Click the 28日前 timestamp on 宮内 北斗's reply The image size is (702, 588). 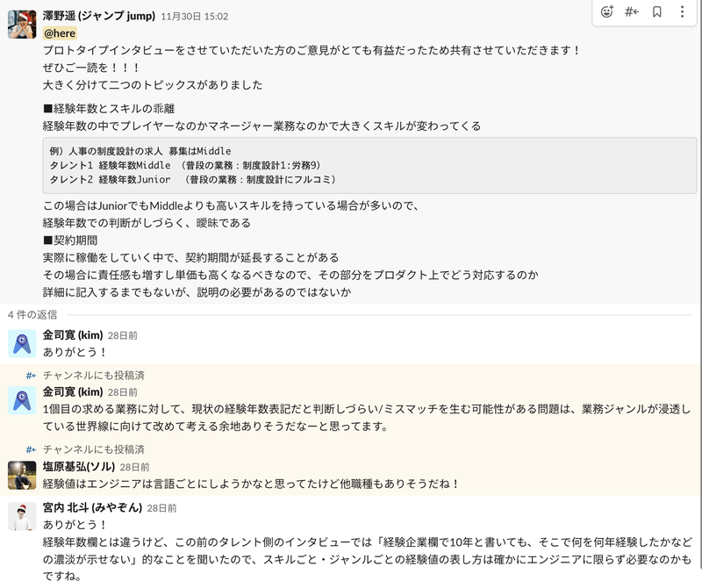[x=161, y=508]
